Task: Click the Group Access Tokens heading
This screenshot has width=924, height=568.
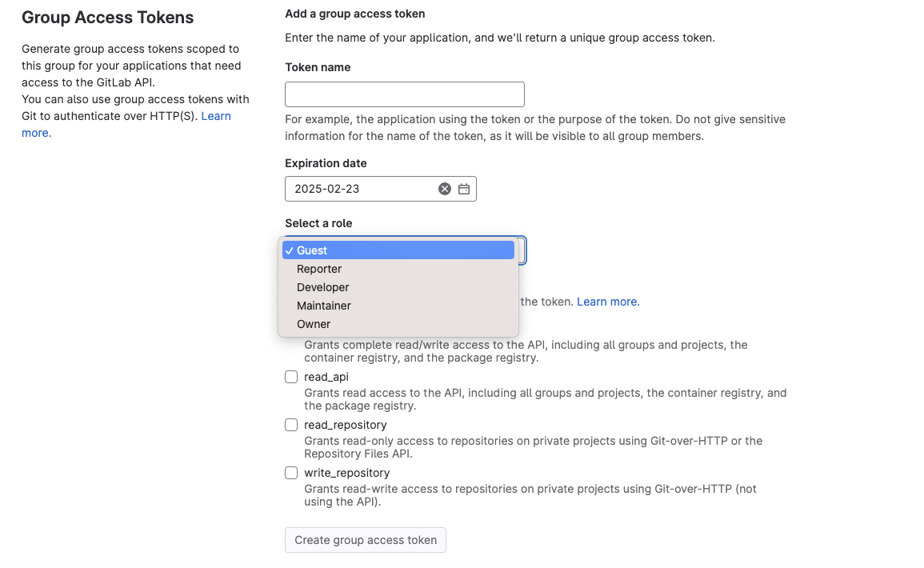Action: 108,17
